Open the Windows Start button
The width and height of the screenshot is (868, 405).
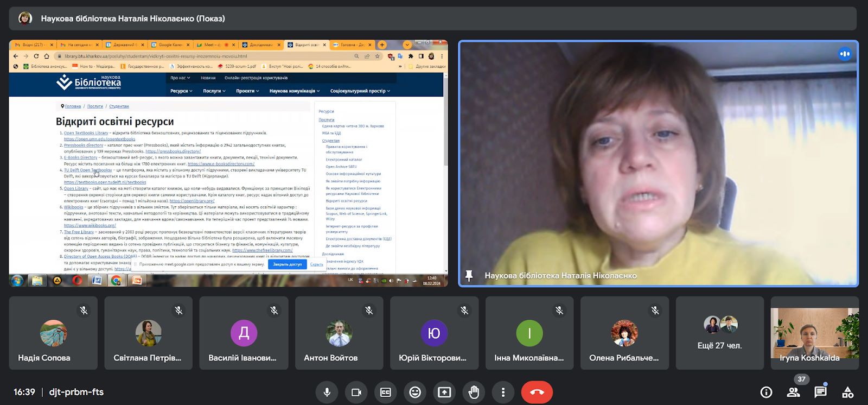pos(17,281)
